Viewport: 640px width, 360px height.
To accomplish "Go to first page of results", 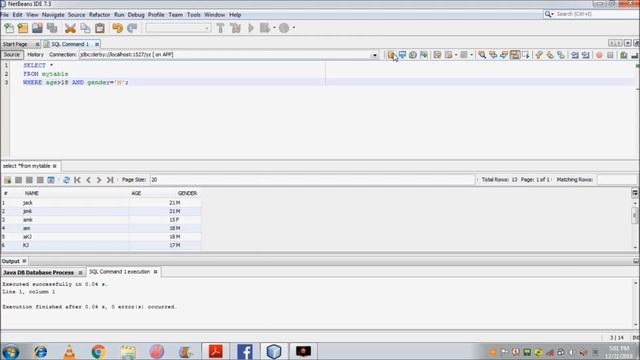I will pos(77,180).
